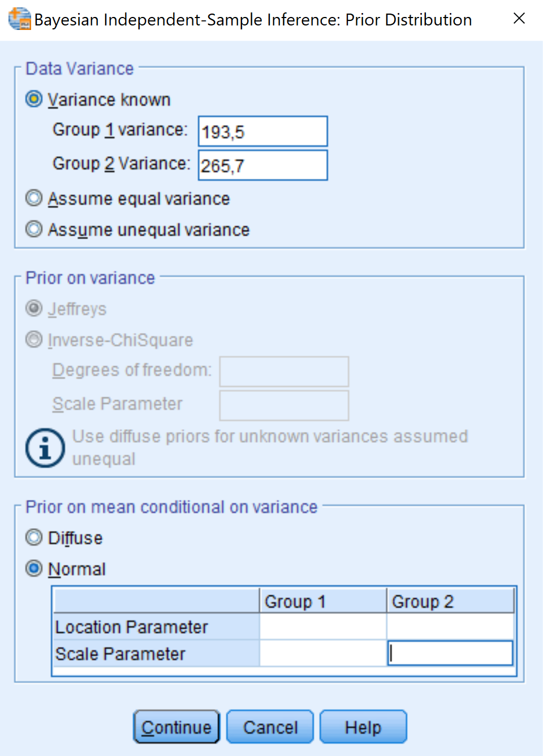Screen dimensions: 543x756
Task: Select the Inverse-ChiSquare radio button
Action: point(35,340)
